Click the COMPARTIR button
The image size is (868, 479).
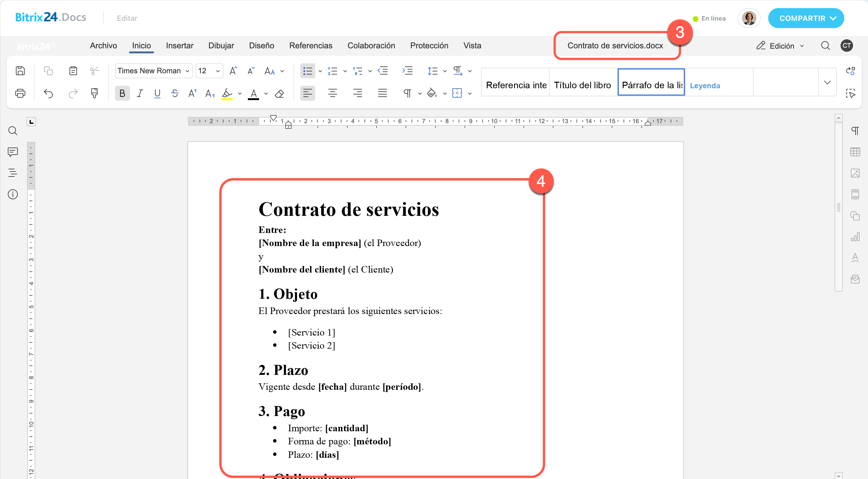tap(806, 18)
